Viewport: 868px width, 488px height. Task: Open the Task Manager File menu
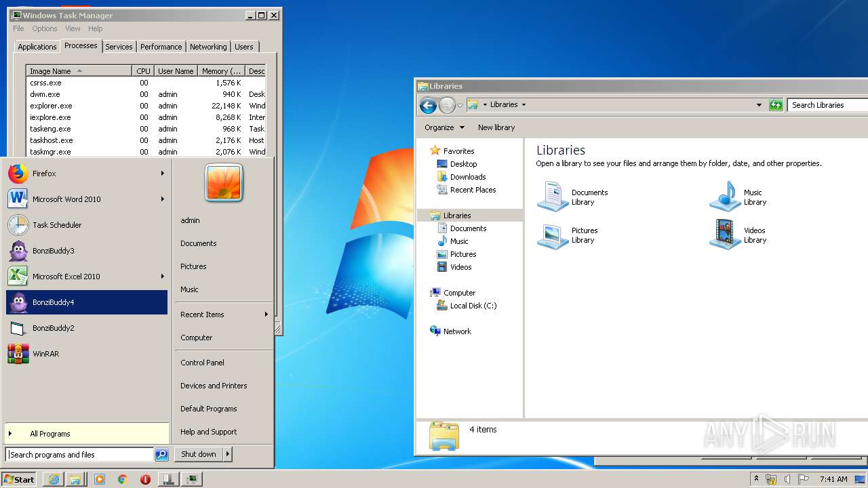point(18,28)
